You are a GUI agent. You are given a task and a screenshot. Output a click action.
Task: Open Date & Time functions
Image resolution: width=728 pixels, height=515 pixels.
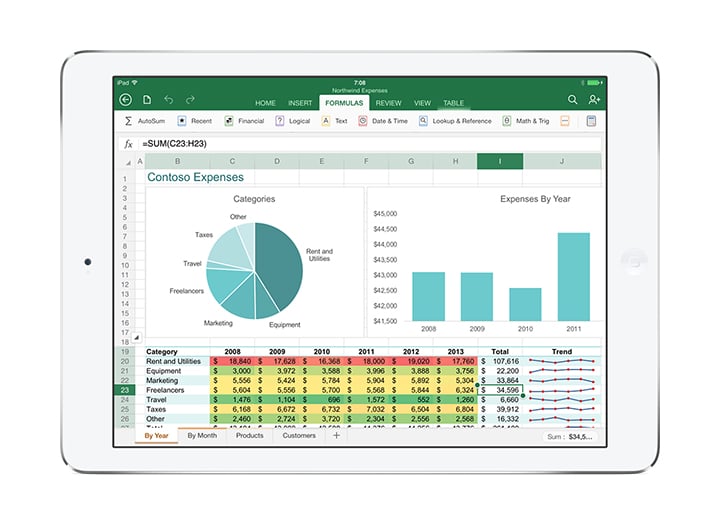[383, 121]
